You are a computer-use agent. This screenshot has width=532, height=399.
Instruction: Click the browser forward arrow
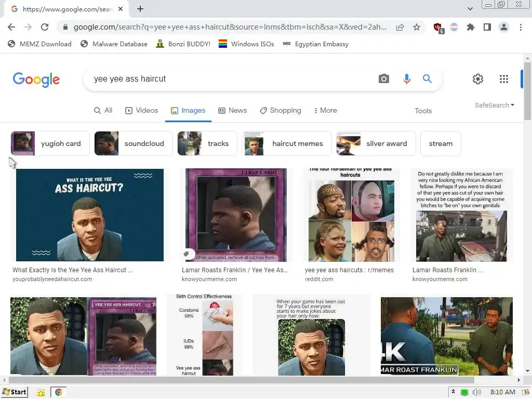click(28, 27)
